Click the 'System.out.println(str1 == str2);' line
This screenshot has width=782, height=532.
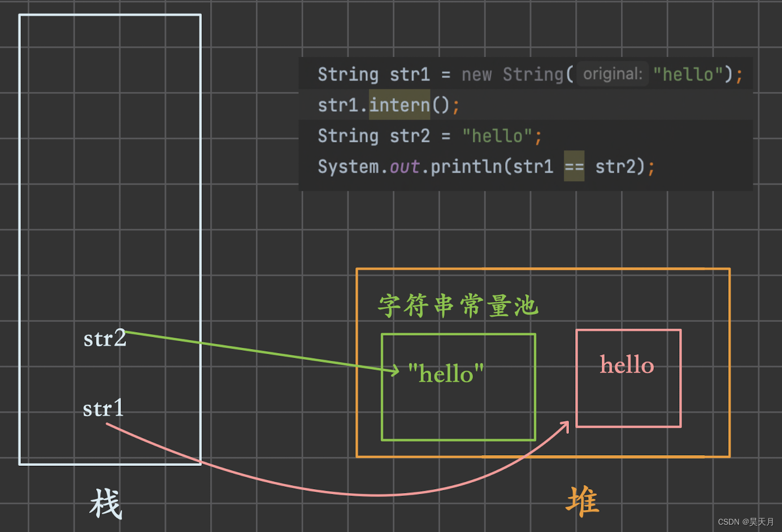486,167
